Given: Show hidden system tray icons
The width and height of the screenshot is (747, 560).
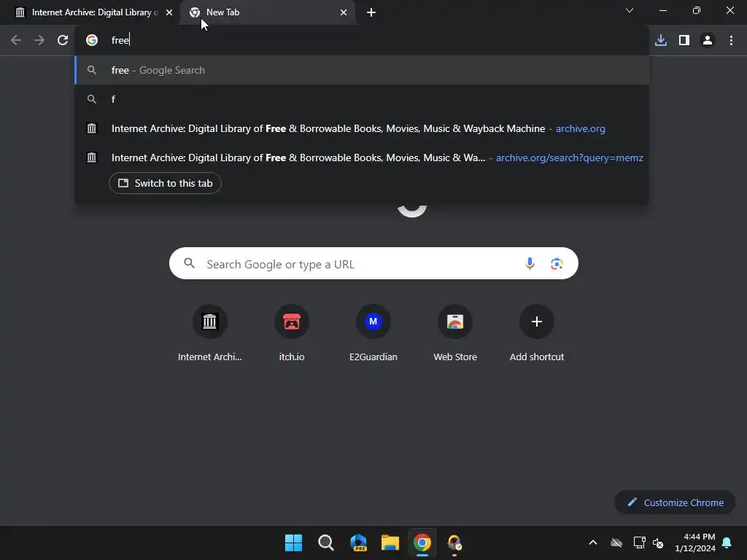Looking at the screenshot, I should pyautogui.click(x=593, y=542).
